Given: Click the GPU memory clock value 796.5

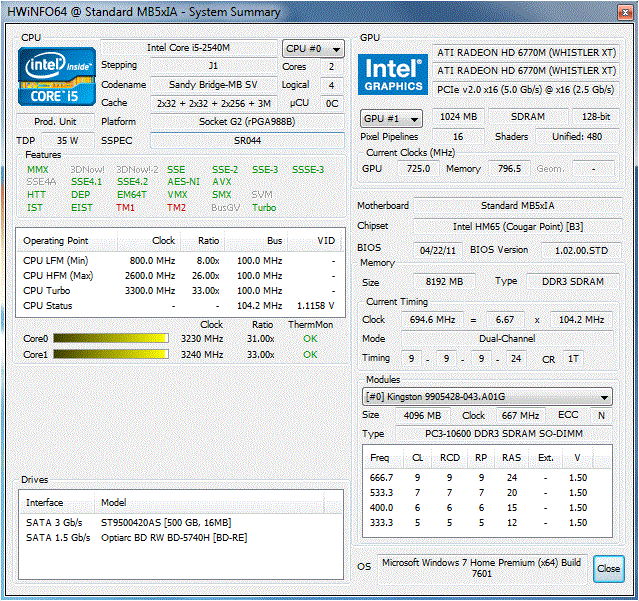Looking at the screenshot, I should [x=509, y=169].
